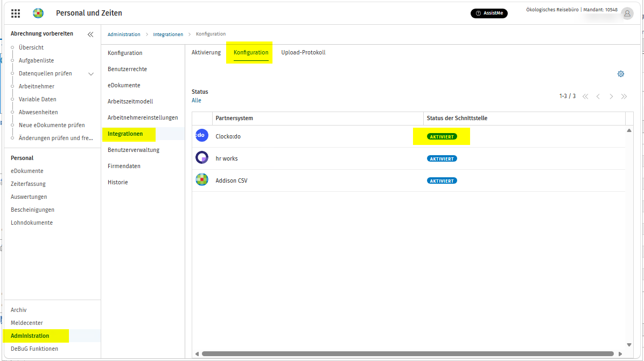Click the table's scroll down arrow
This screenshot has height=361, width=644.
tap(629, 345)
